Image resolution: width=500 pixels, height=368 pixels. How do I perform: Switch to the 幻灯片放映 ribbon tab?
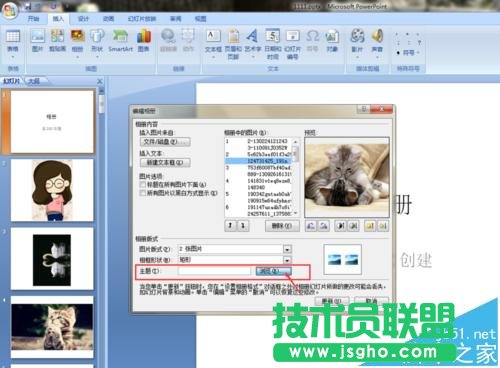142,19
